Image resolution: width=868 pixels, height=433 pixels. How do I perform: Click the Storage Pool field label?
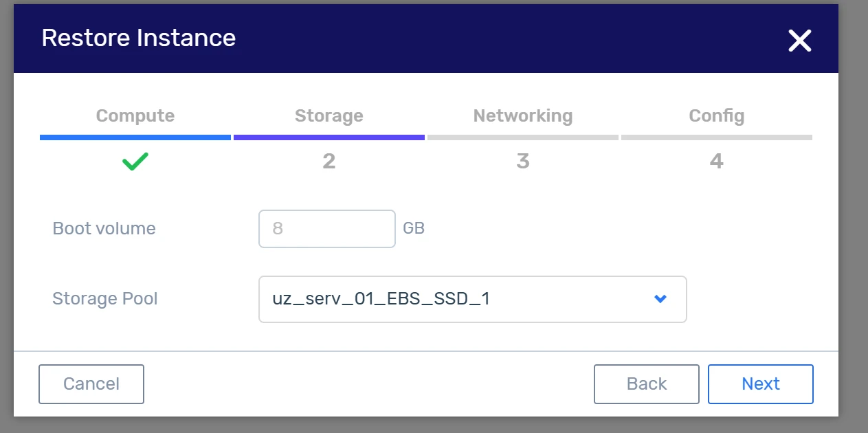click(105, 299)
